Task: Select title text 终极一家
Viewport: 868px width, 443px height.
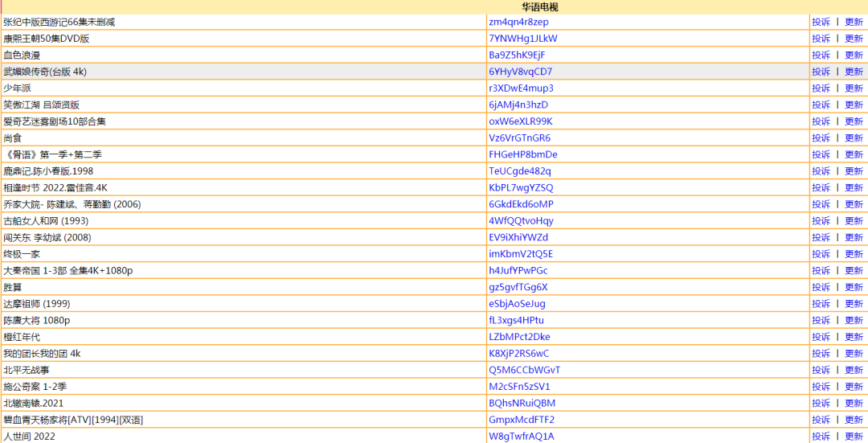Action: click(22, 254)
